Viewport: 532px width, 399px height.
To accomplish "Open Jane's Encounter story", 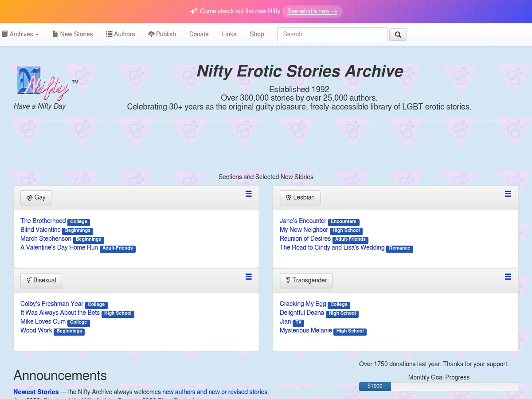I will [x=303, y=221].
